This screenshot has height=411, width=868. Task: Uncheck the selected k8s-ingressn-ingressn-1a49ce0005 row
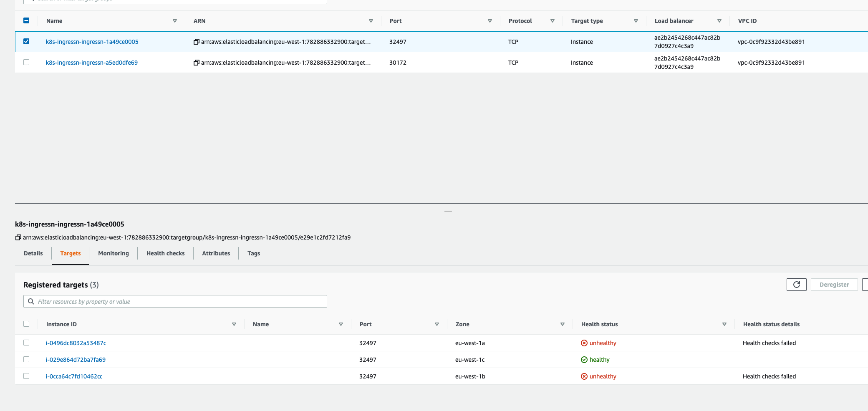coord(27,41)
